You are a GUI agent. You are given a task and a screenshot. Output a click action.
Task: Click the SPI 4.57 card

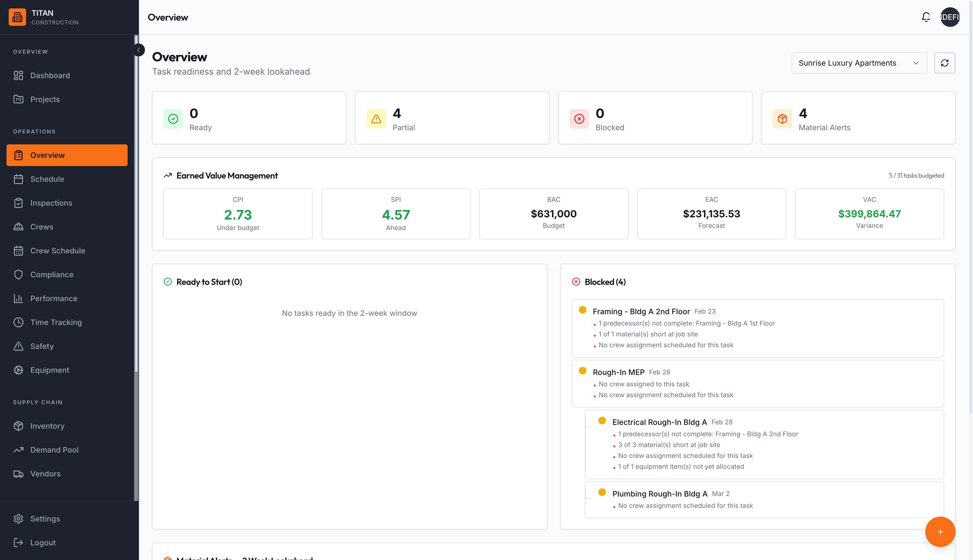tap(396, 214)
